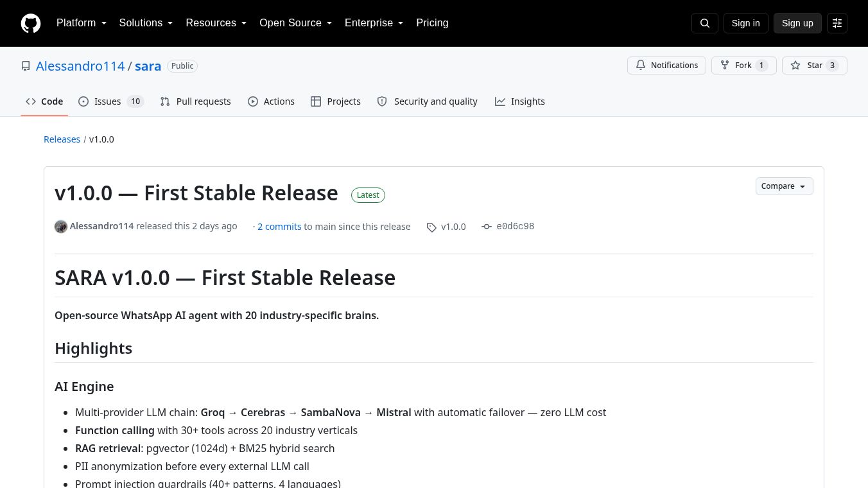This screenshot has width=868, height=488.
Task: Expand the Enterprise menu
Action: pyautogui.click(x=374, y=23)
